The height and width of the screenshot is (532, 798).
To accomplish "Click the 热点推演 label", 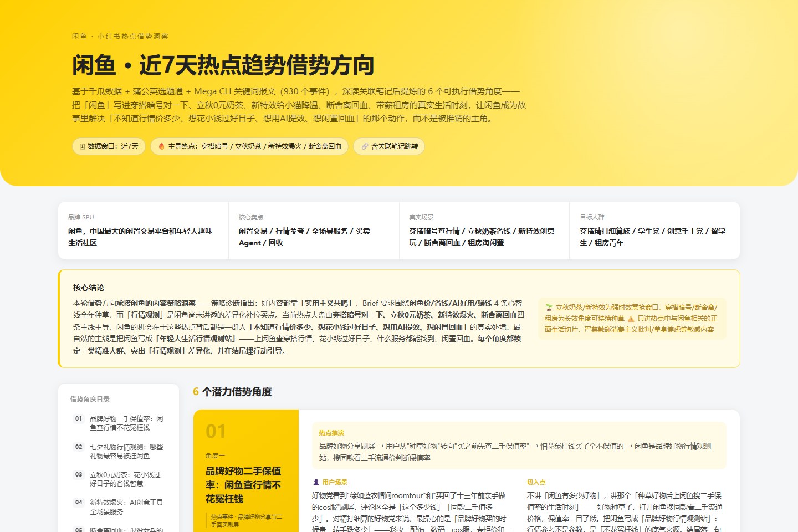I will 331,433.
